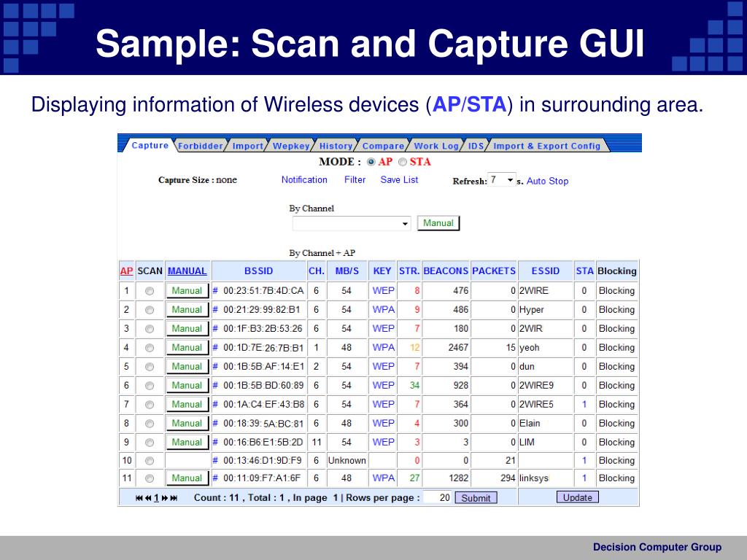Screen dimensions: 747x560
Task: Select scan radio for row 5 dun
Action: click(x=150, y=367)
